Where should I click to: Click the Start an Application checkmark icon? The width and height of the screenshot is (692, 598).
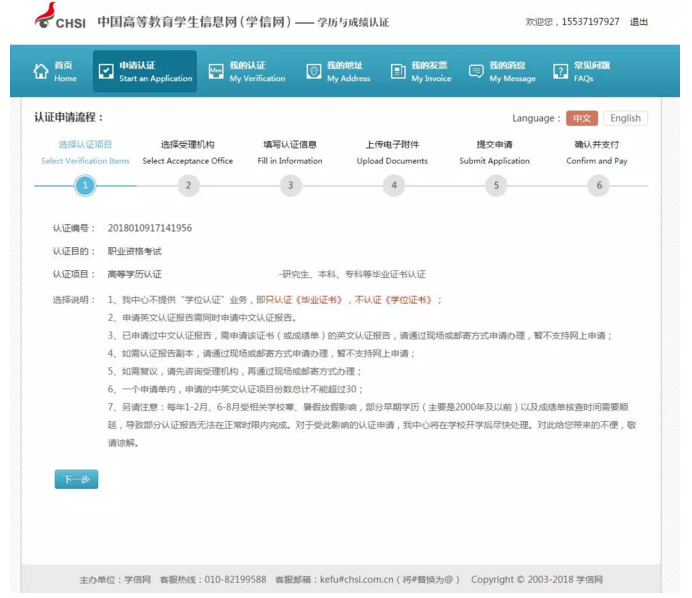[106, 72]
